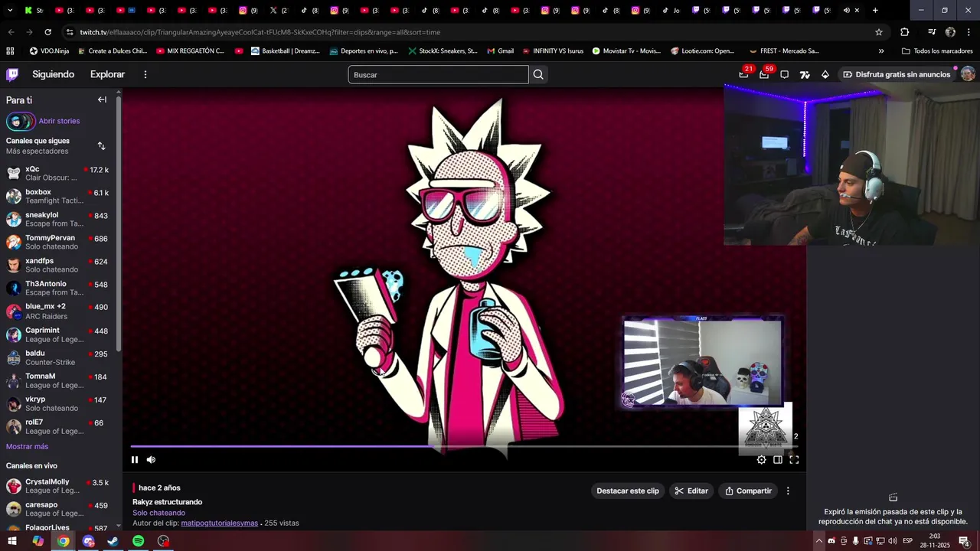This screenshot has height=551, width=980.
Task: Show hidden system tray icons
Action: pos(818,541)
